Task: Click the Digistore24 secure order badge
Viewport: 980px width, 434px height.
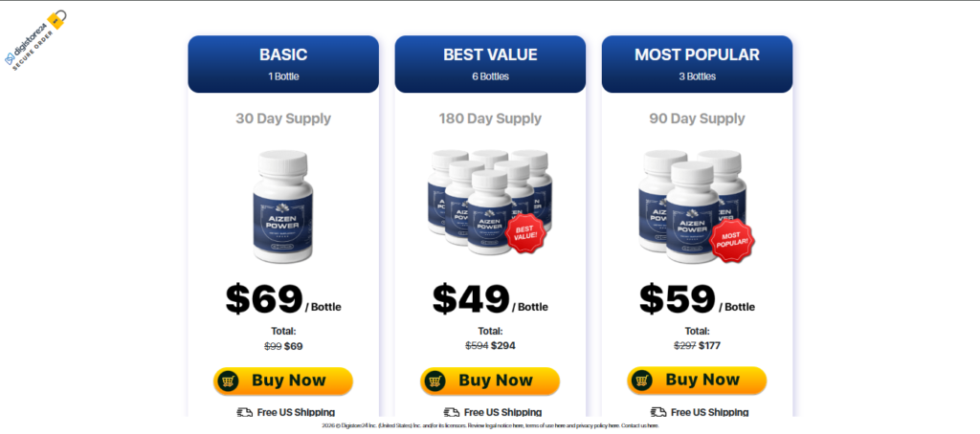Action: click(35, 40)
